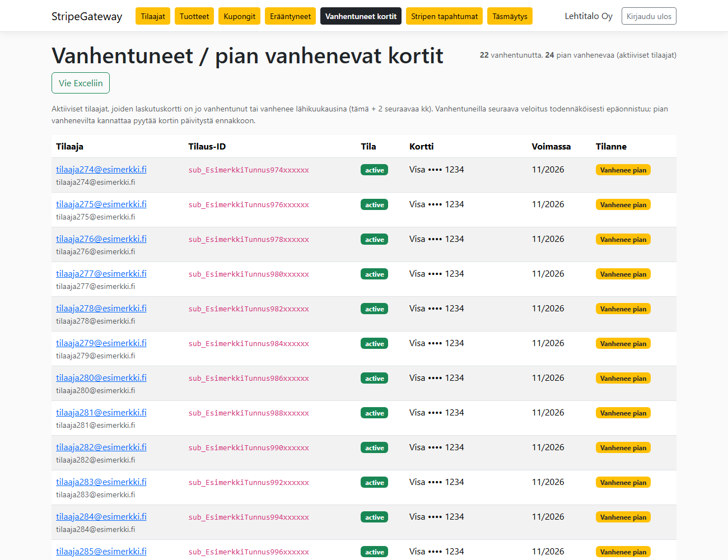Select subscription ID sub_EsimerkkiTunnus980xxxxxx
The height and width of the screenshot is (560, 728).
pos(249,274)
